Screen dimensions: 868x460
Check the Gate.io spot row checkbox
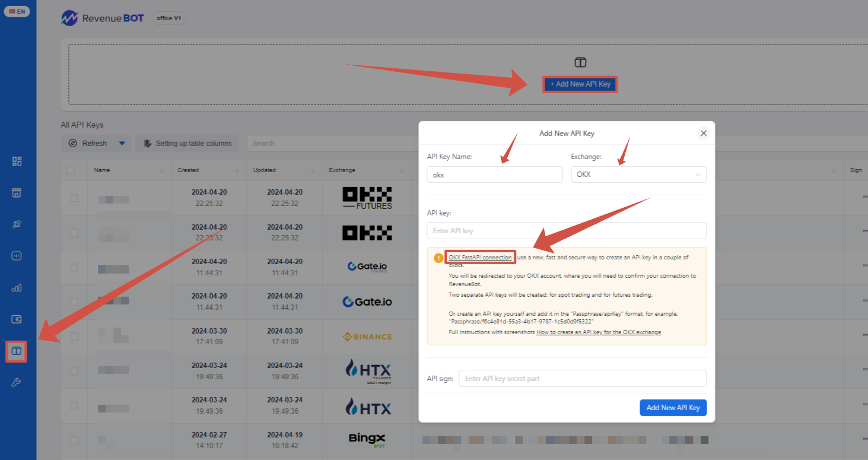tap(74, 302)
